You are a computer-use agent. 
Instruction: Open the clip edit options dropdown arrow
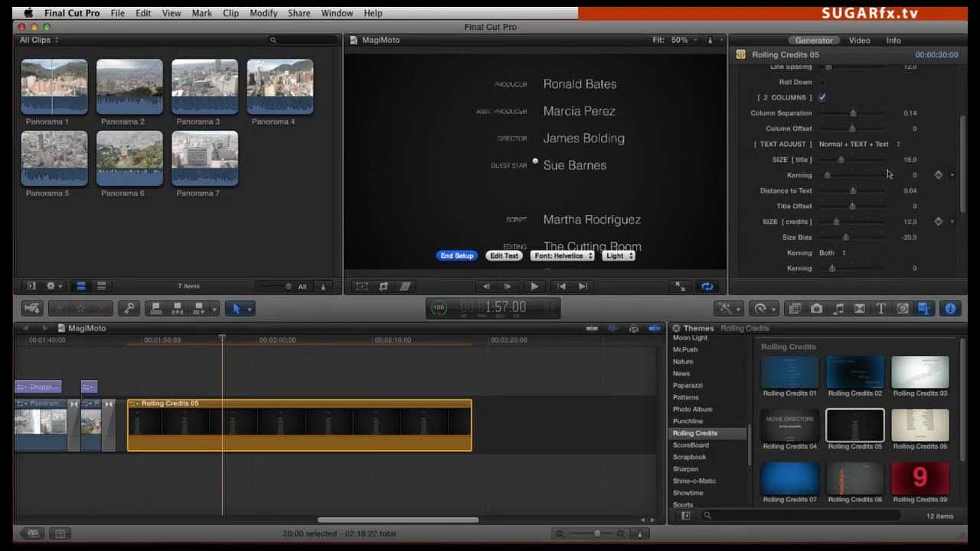point(214,308)
